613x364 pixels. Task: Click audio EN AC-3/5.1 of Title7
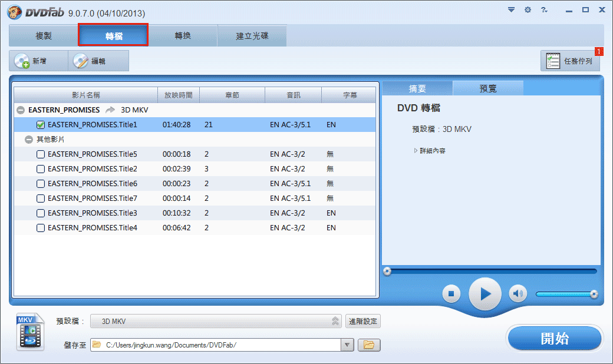[x=290, y=198]
